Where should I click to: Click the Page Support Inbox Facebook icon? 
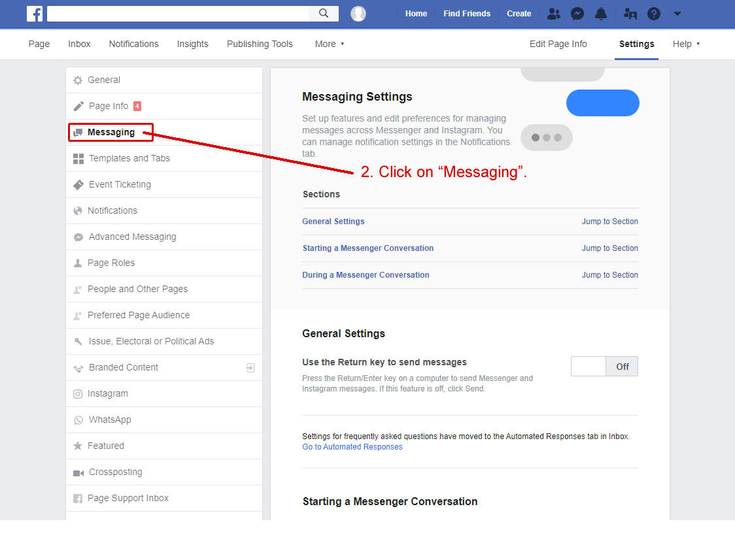[x=78, y=499]
